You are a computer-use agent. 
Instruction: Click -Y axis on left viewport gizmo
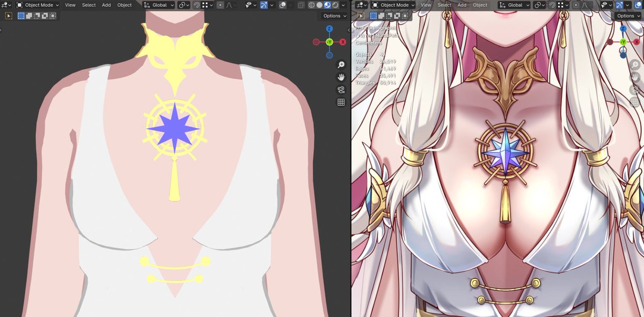click(x=329, y=42)
